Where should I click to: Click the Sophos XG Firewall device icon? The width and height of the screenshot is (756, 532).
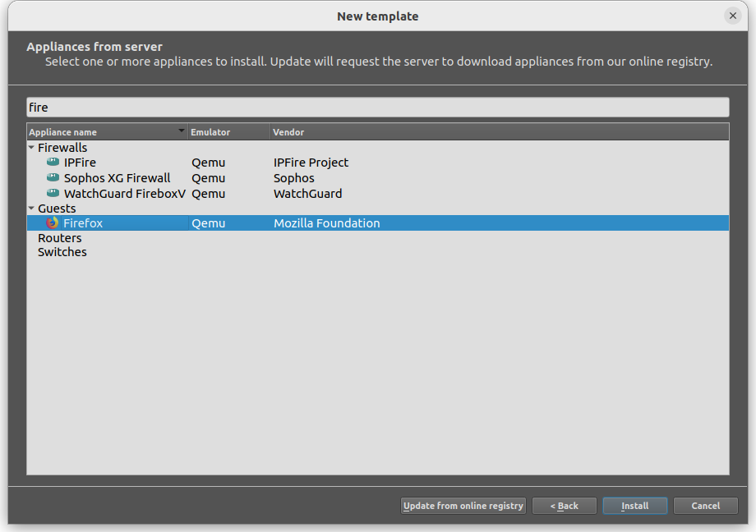[53, 177]
